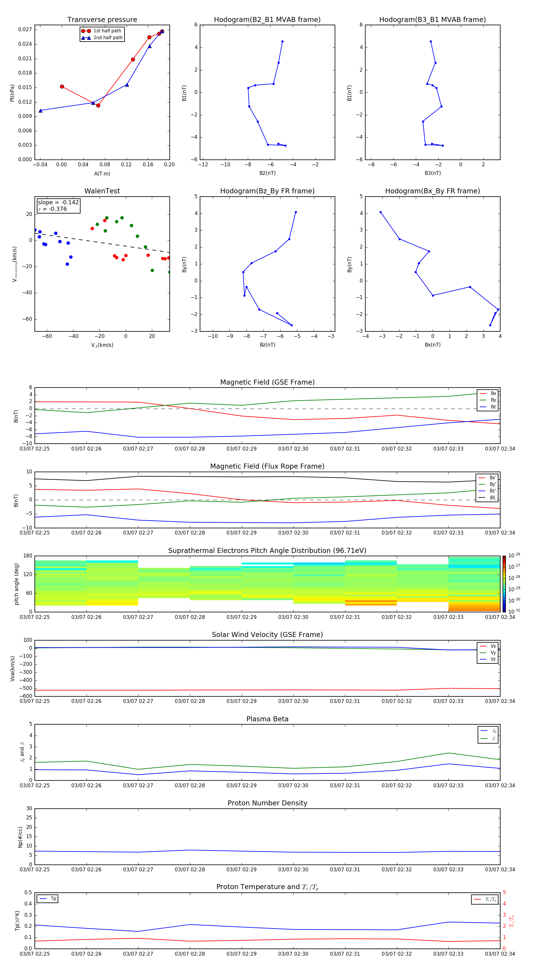Click 'Tp' legend entry in temperature plot

click(48, 899)
